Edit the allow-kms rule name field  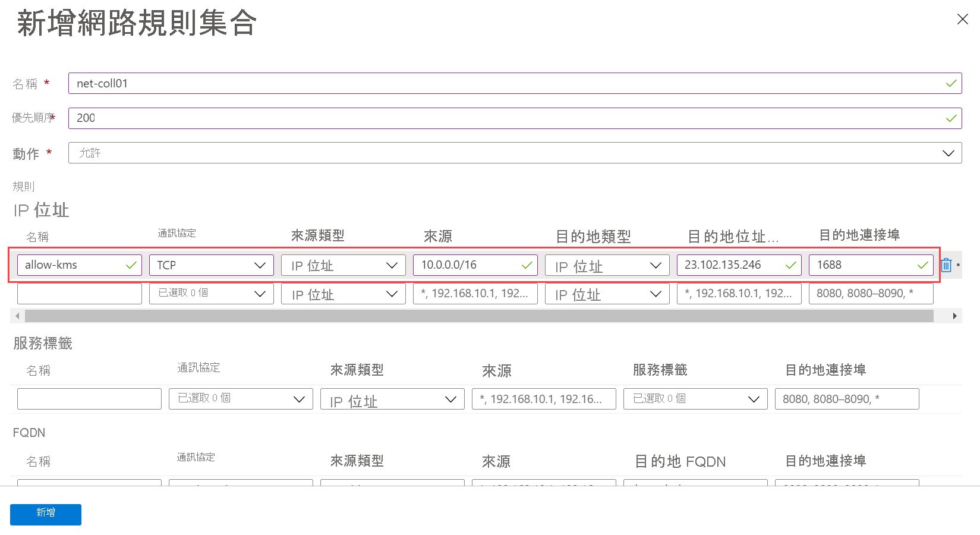(x=80, y=265)
